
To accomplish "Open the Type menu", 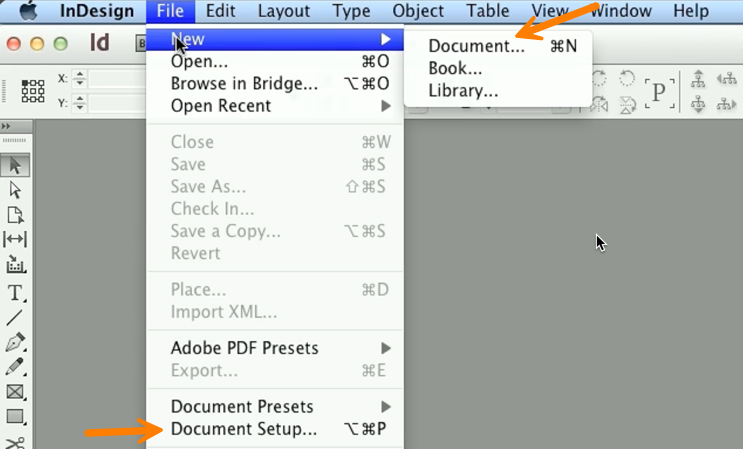I will coord(351,10).
